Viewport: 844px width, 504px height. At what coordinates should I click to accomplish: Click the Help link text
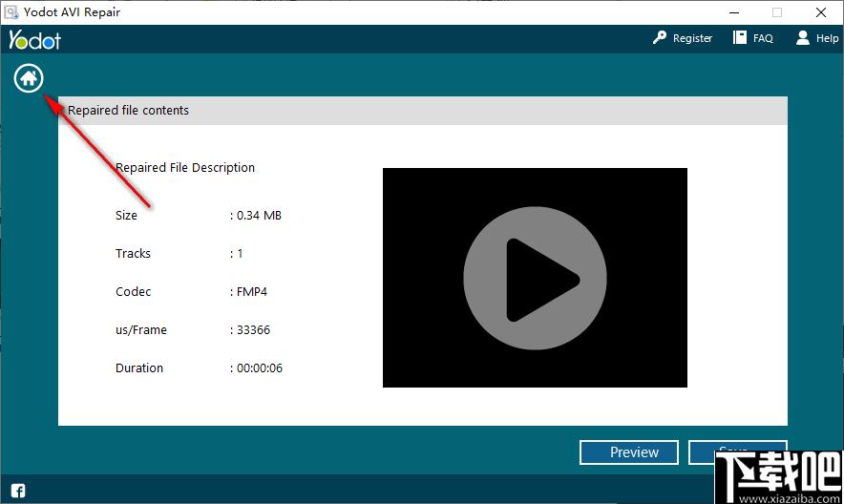827,38
